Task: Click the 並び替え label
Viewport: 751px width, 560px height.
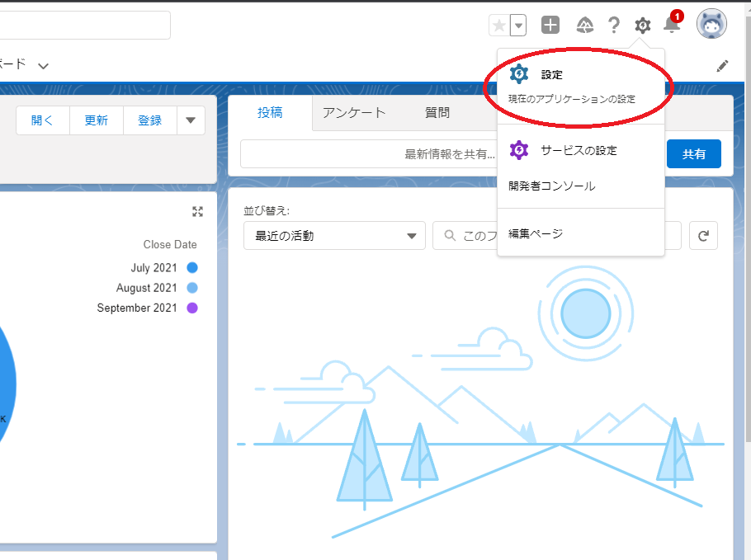Action: [267, 210]
